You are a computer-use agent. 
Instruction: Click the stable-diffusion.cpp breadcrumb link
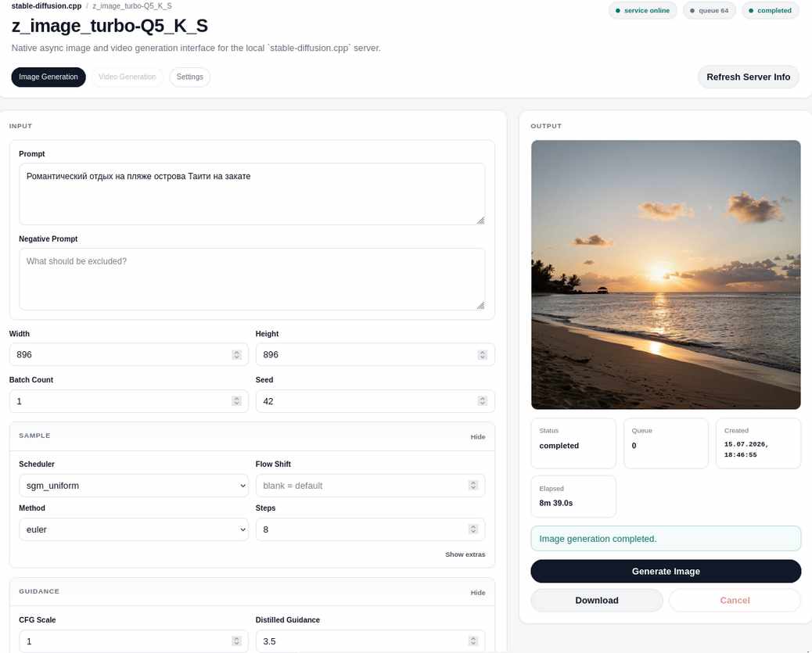(47, 6)
